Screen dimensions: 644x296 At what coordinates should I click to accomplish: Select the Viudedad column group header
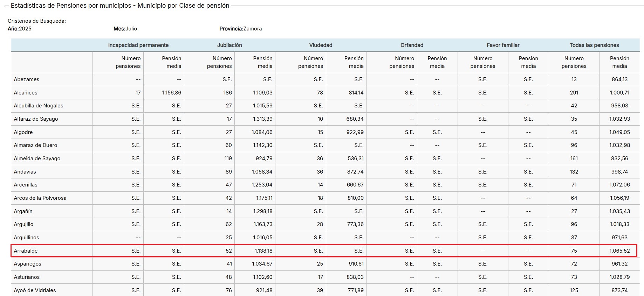(321, 45)
